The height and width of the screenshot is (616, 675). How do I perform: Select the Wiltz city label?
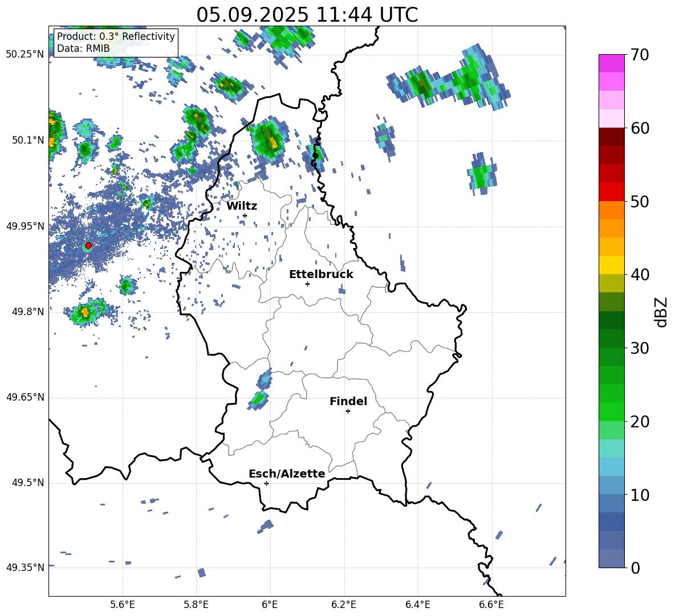(242, 206)
